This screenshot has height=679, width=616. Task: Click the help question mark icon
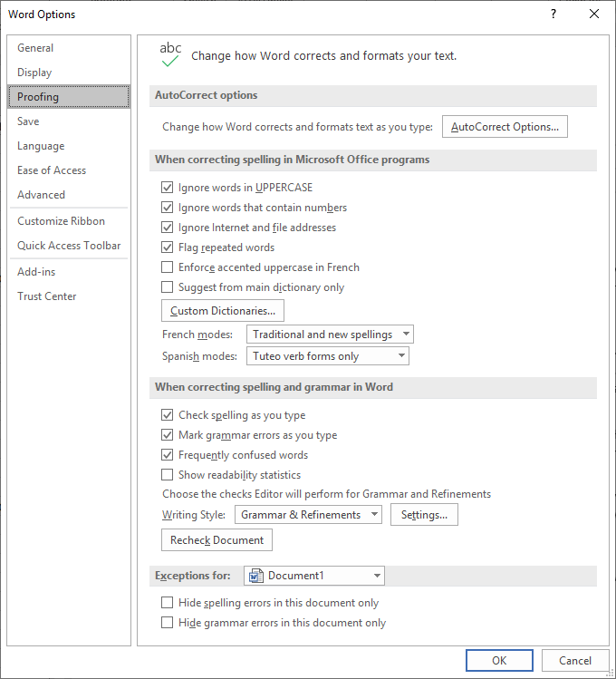click(x=553, y=14)
